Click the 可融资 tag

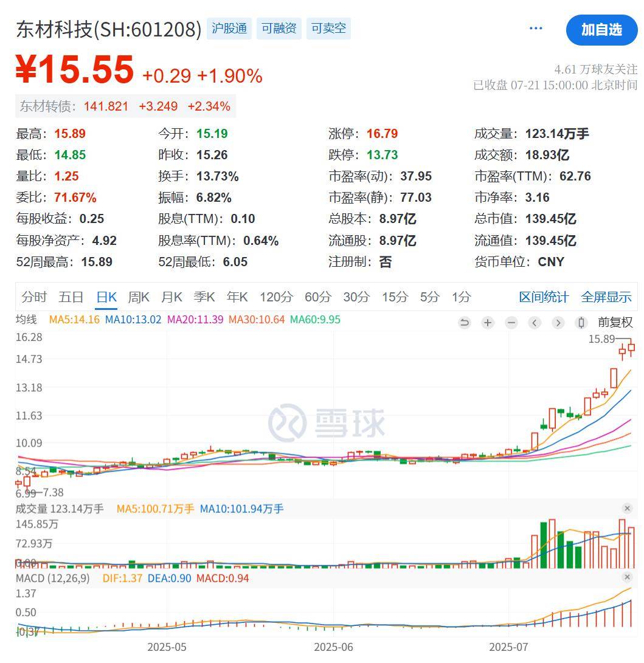click(279, 29)
